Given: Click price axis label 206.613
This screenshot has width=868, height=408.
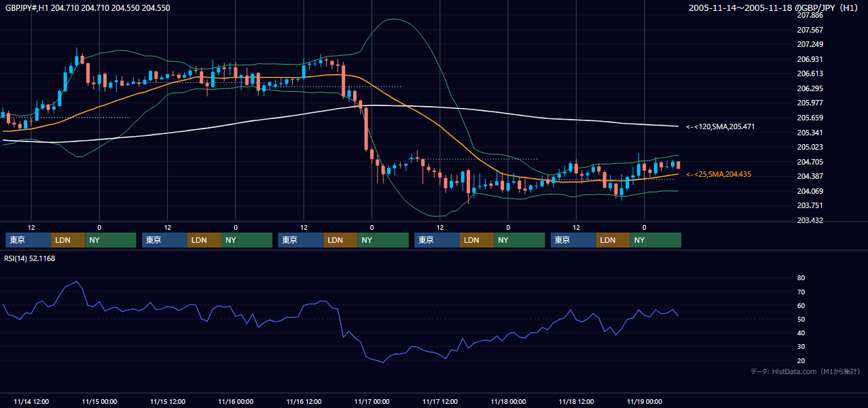Looking at the screenshot, I should [x=810, y=73].
